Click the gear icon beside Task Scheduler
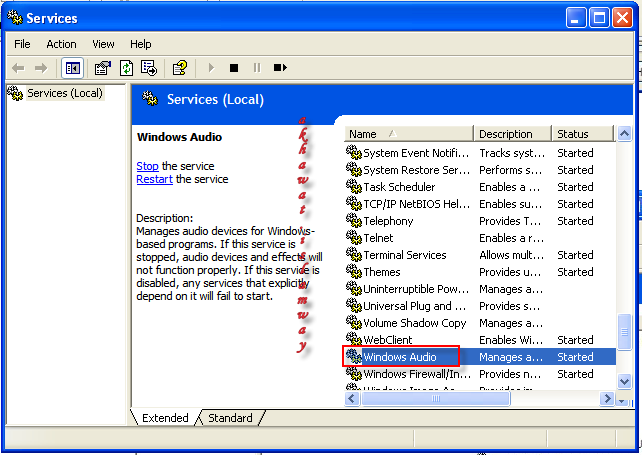 point(353,186)
